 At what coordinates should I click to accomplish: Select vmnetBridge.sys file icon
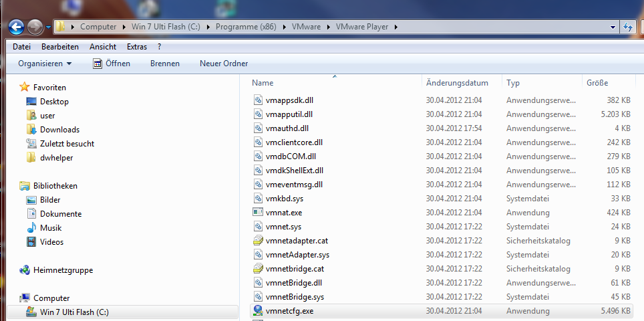pyautogui.click(x=257, y=297)
